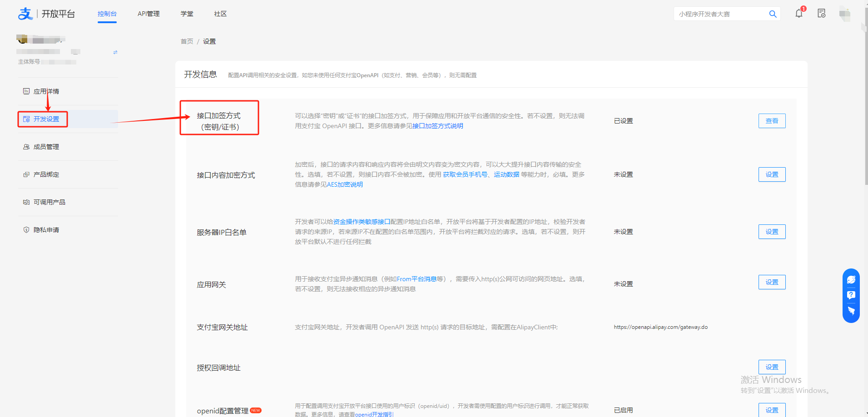Click the 已设置 status of 接口加签方式

pyautogui.click(x=623, y=121)
